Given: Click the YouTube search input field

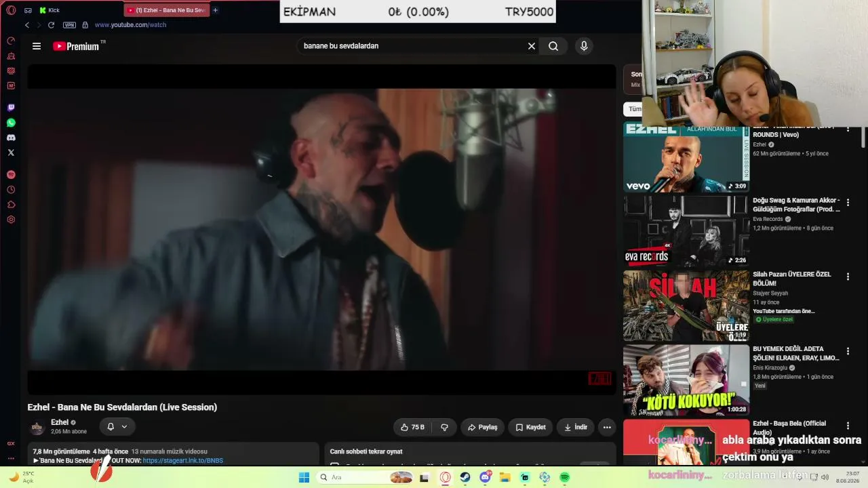Looking at the screenshot, I should click(x=412, y=46).
